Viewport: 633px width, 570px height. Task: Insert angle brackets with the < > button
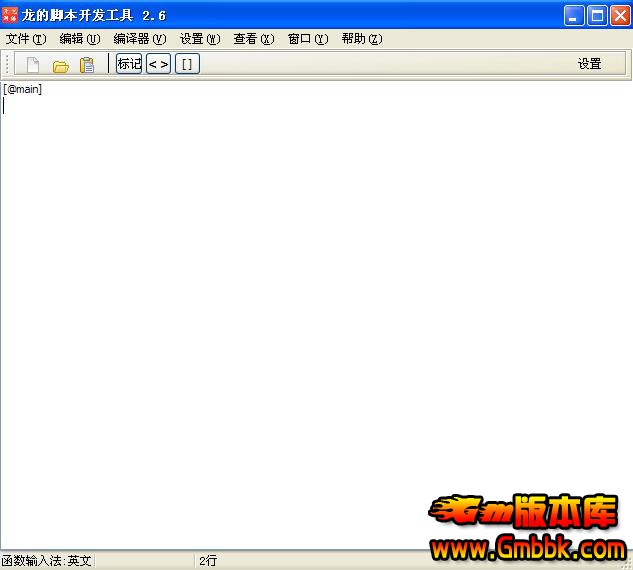158,64
